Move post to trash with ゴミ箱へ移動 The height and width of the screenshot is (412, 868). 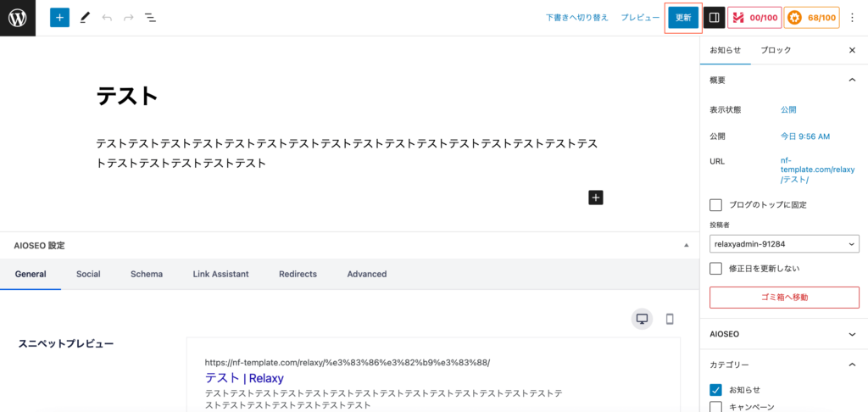pos(784,298)
